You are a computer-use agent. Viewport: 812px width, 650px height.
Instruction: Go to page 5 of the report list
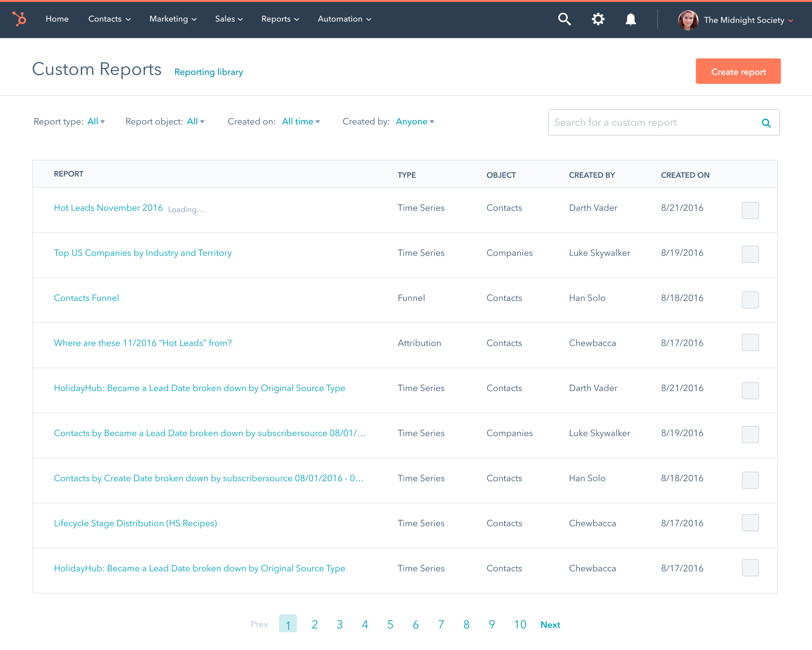390,624
